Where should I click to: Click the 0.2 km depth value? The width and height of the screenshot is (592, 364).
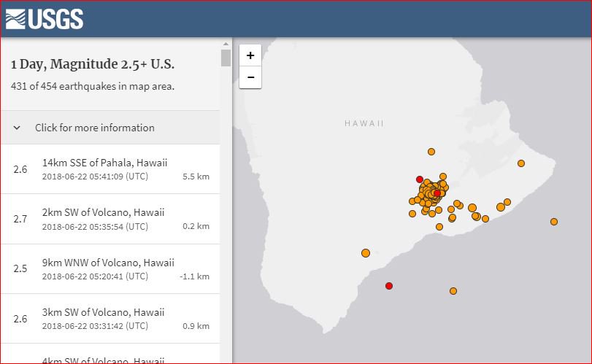pos(196,226)
